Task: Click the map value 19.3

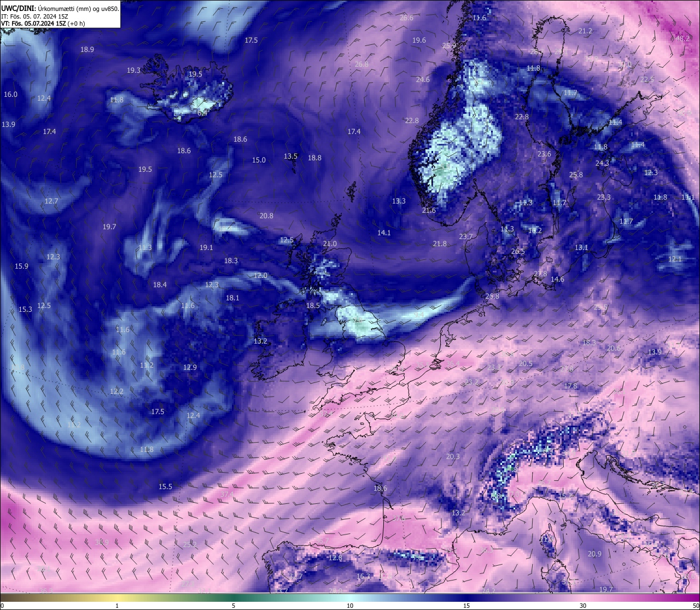Action: pos(133,70)
